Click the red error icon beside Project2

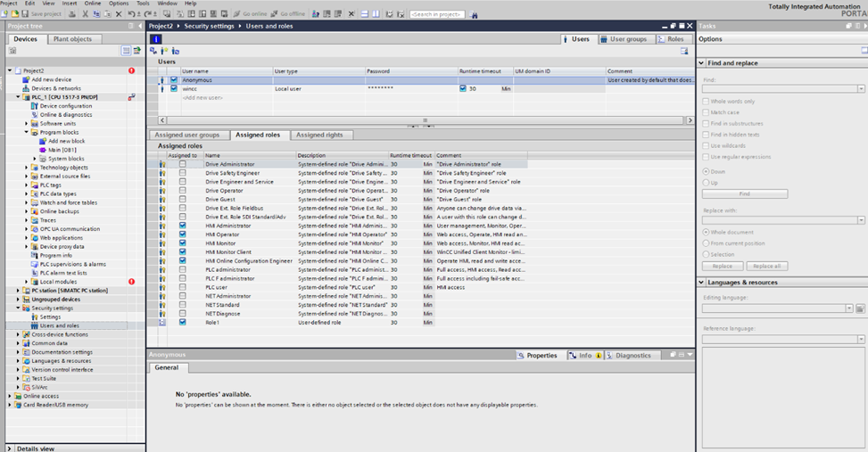(x=132, y=70)
